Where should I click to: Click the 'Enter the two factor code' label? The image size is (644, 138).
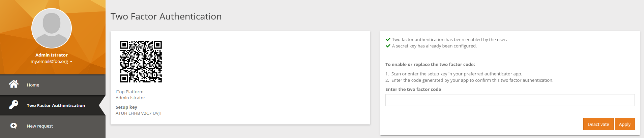(413, 89)
